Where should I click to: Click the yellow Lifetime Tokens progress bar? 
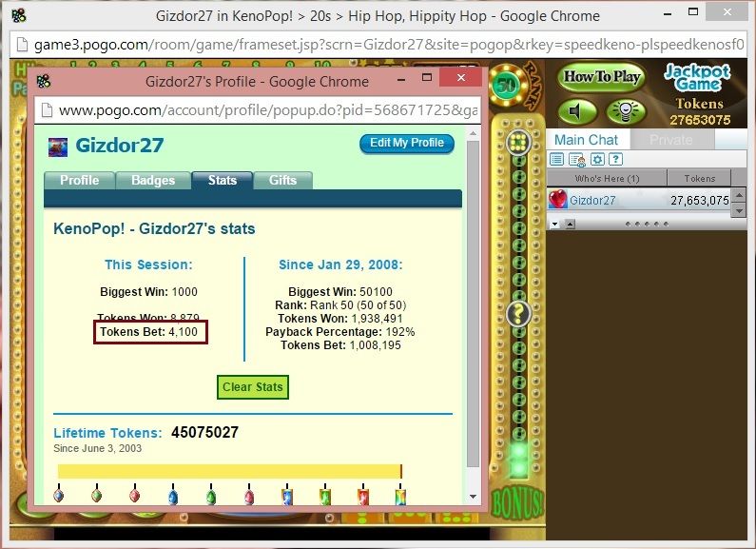pos(229,471)
